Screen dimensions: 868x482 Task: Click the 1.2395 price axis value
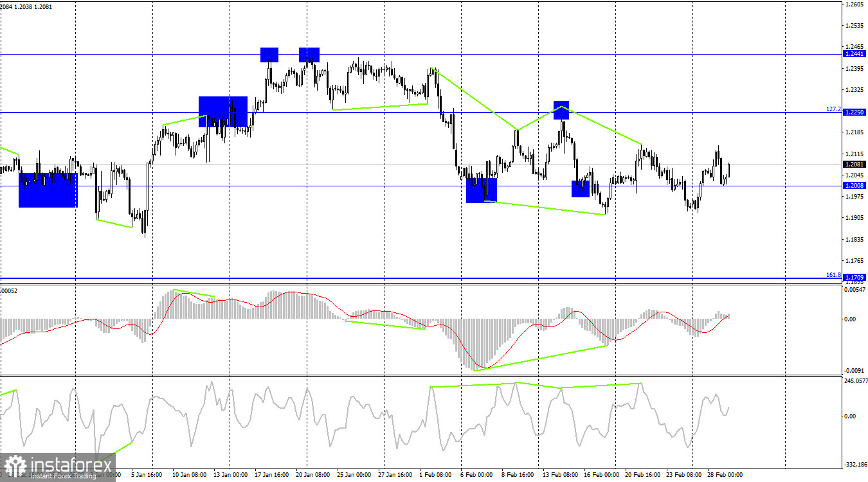(854, 68)
